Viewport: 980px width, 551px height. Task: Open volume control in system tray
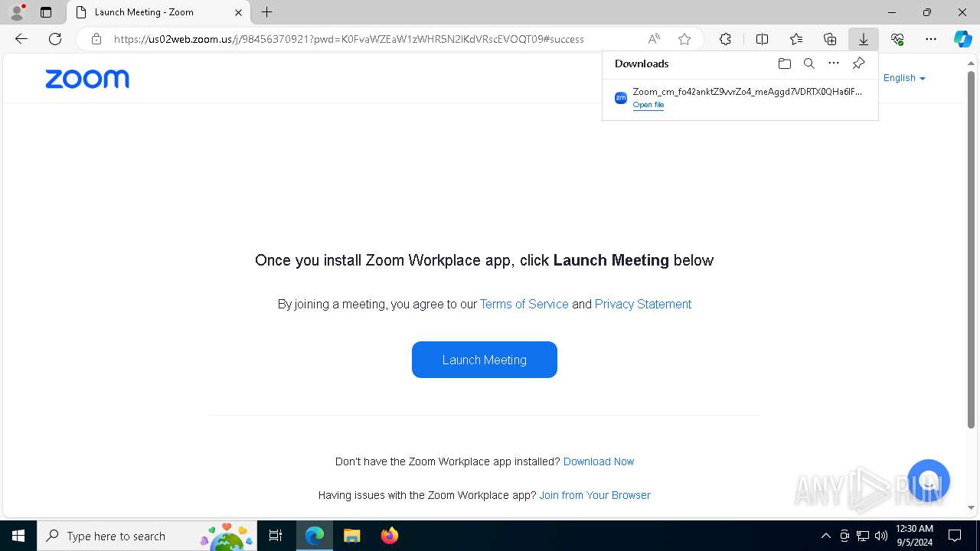pyautogui.click(x=881, y=536)
